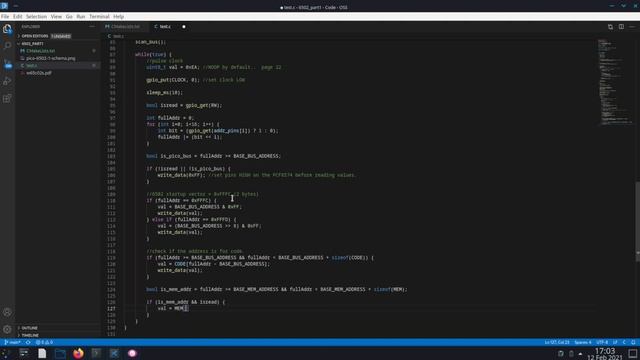The height and width of the screenshot is (360, 640).
Task: Open the text document app in taskbar
Action: (42, 353)
